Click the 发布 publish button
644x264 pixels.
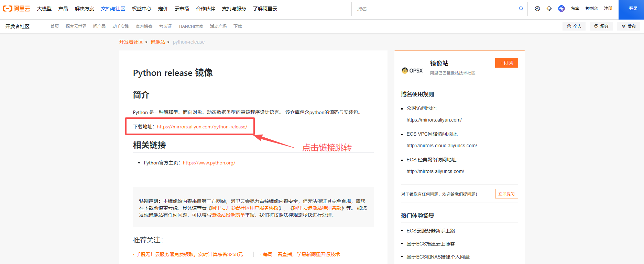click(x=628, y=26)
